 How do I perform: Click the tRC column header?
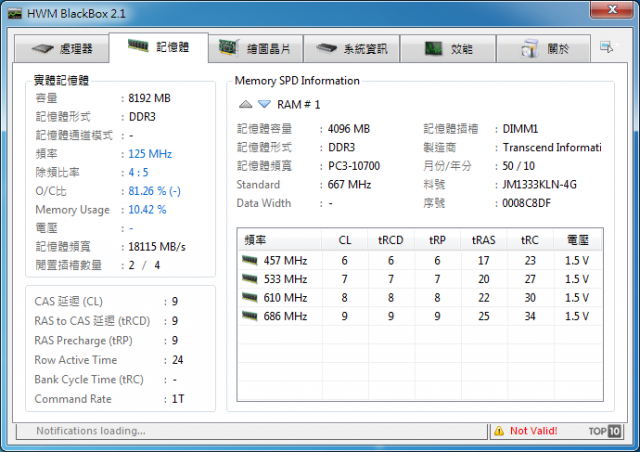point(530,240)
